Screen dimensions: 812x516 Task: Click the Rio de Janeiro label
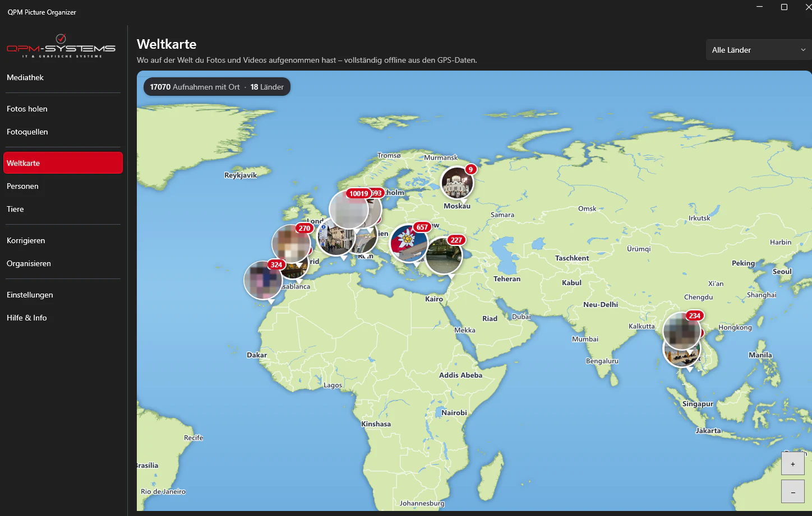pyautogui.click(x=163, y=491)
